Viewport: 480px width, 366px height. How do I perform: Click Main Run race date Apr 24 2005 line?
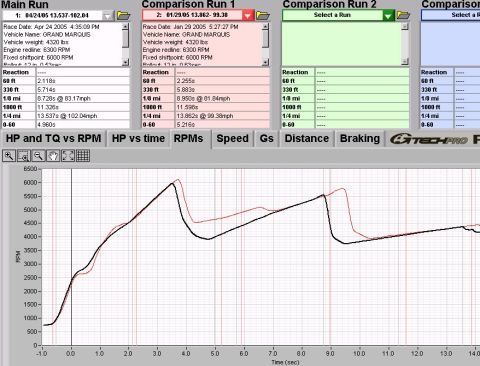coord(51,27)
